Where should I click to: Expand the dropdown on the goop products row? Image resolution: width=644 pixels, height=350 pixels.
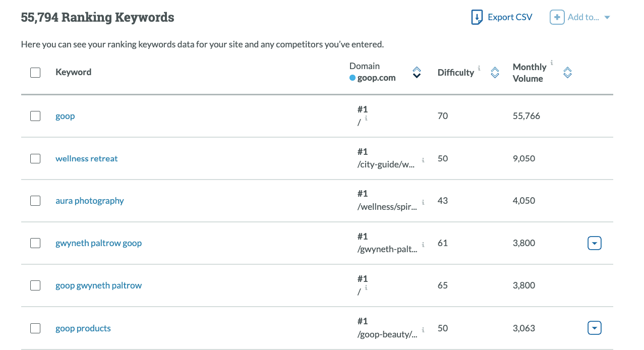pos(594,327)
